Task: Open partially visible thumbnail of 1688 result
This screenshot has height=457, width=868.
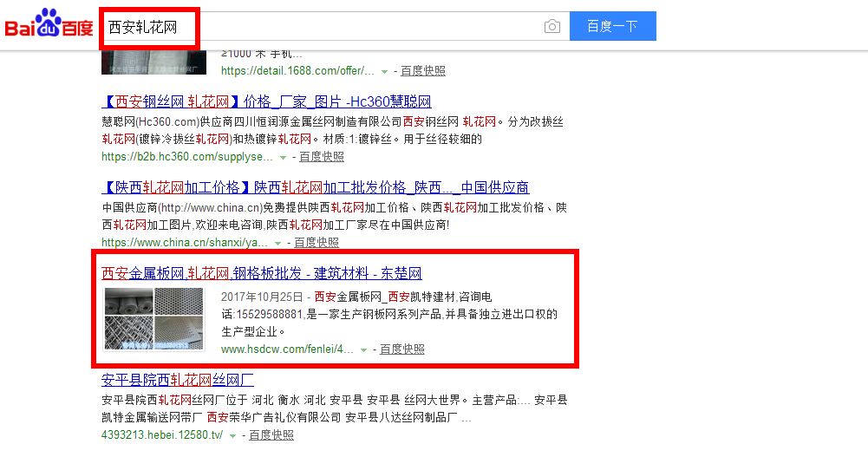Action: 153,62
